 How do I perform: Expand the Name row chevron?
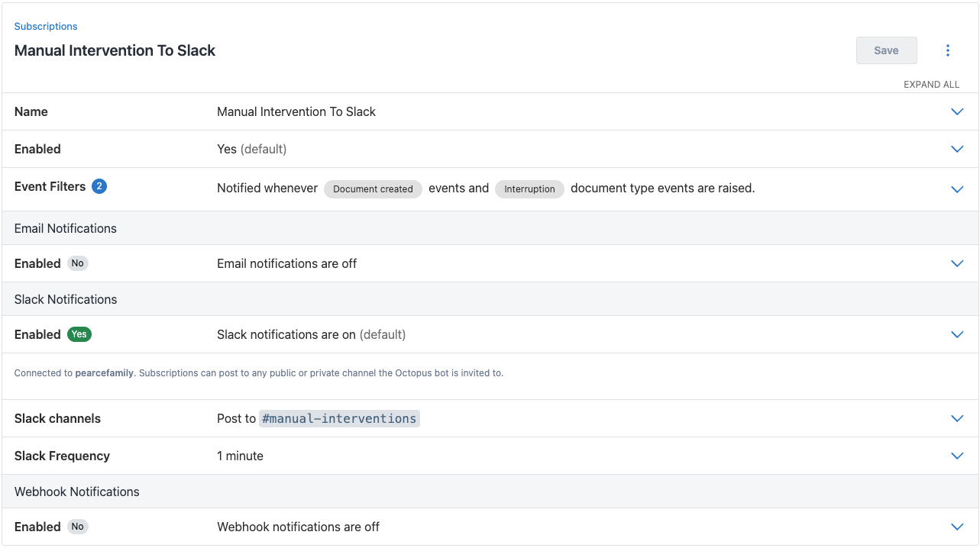pyautogui.click(x=957, y=111)
